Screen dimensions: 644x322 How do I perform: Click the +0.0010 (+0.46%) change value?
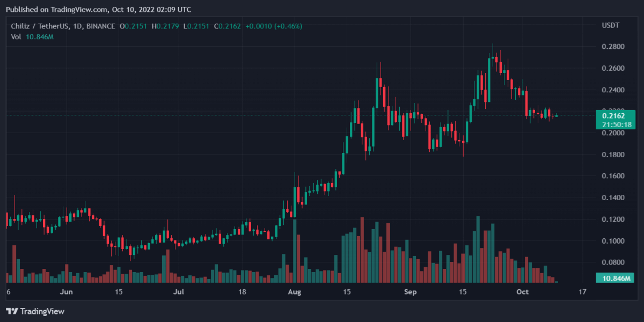274,26
